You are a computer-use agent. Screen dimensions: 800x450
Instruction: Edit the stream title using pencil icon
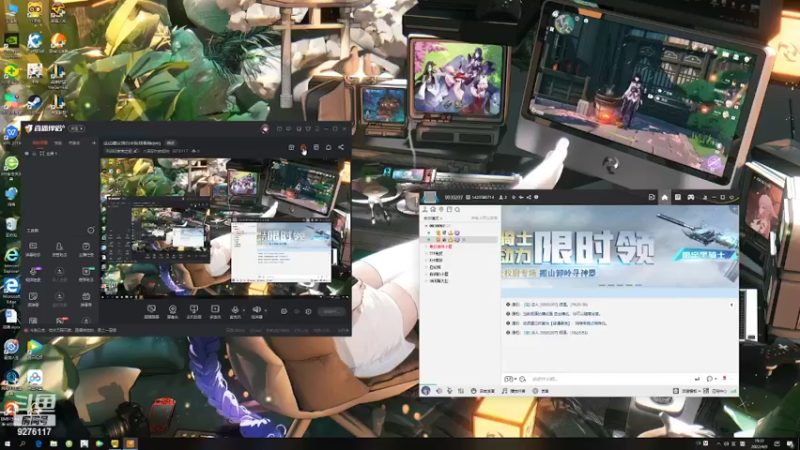click(x=135, y=151)
